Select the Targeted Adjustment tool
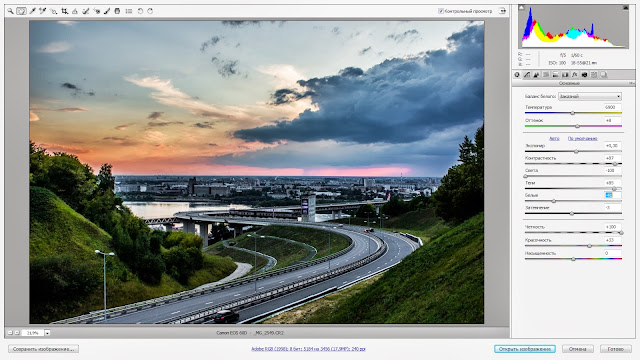The width and height of the screenshot is (640, 360). click(53, 11)
